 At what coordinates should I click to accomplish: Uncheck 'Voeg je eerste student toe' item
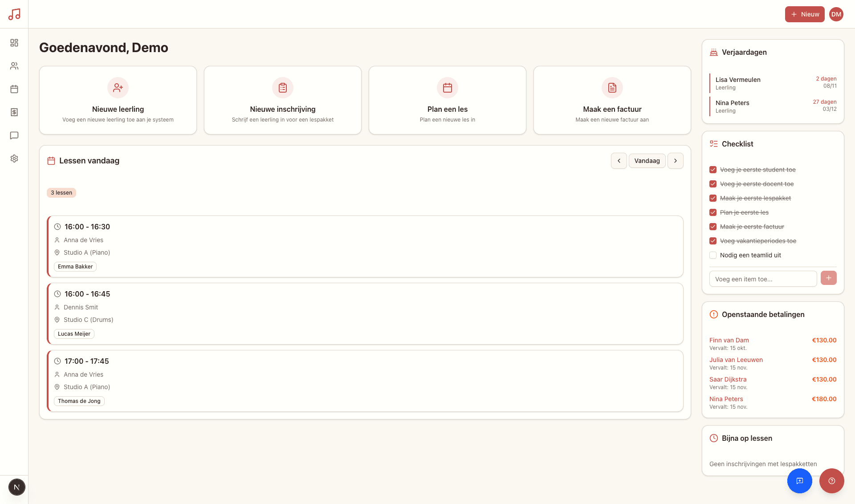coord(713,170)
